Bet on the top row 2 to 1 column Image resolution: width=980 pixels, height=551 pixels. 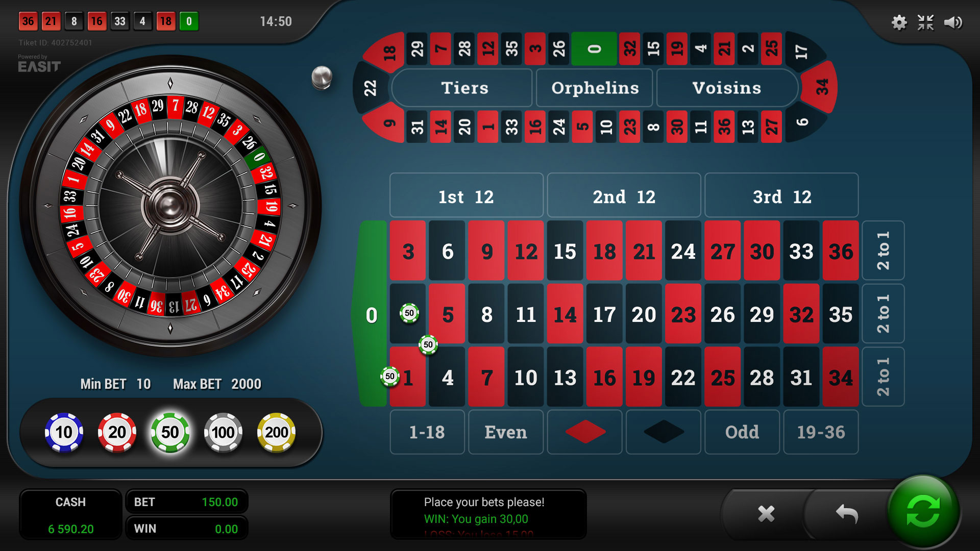[883, 251]
